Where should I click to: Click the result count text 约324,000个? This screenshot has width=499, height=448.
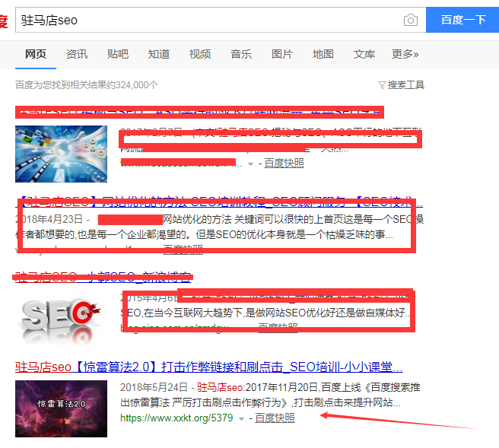coord(132,85)
